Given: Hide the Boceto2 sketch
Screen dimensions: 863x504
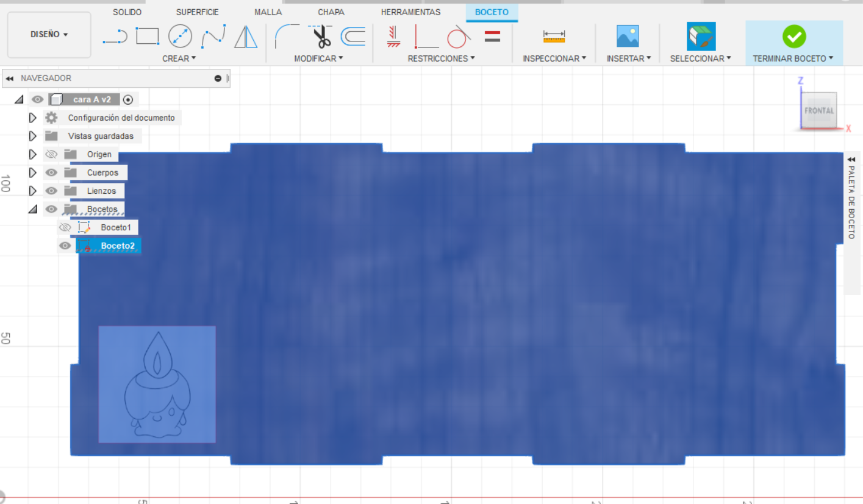Looking at the screenshot, I should pos(65,246).
